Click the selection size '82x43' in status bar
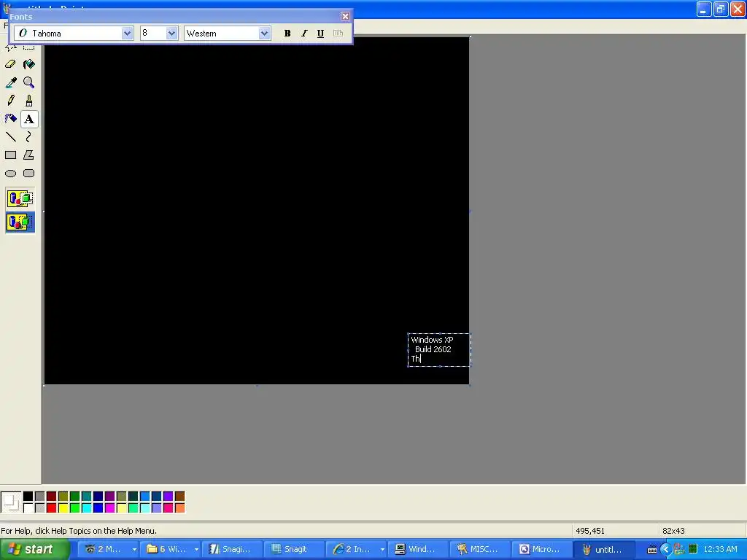747x560 pixels. [673, 531]
